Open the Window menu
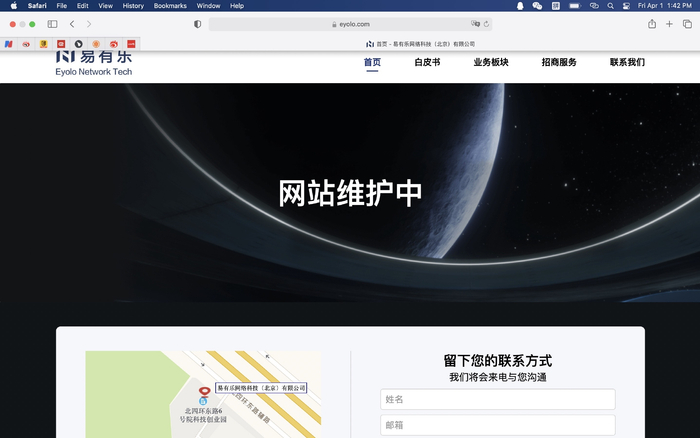 coord(208,6)
